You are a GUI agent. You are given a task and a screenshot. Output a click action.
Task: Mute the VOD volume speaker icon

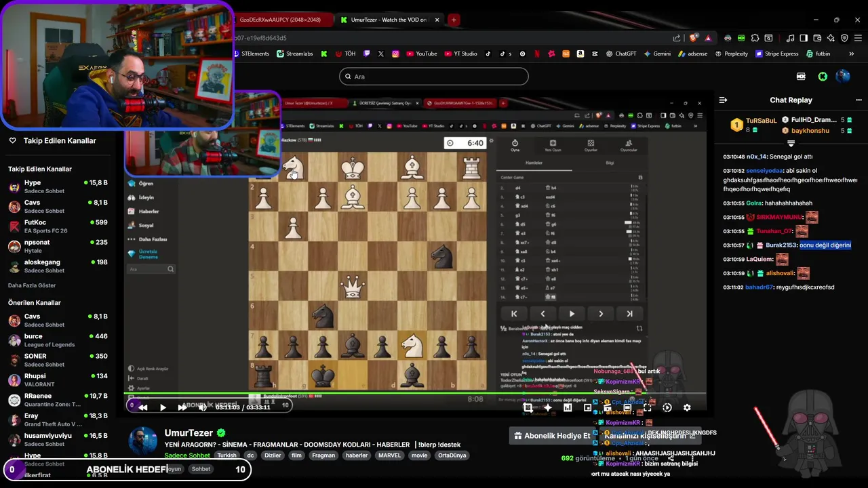pos(202,407)
